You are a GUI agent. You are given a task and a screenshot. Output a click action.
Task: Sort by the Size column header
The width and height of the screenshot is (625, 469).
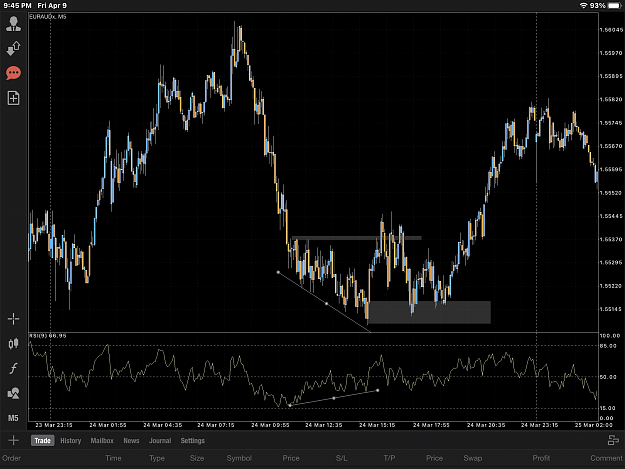[x=197, y=458]
